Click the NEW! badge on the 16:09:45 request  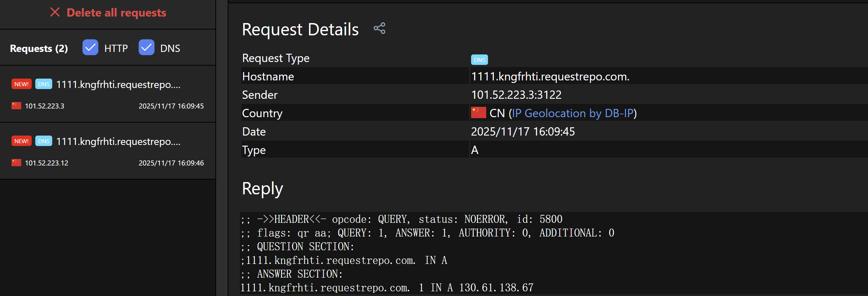point(22,84)
